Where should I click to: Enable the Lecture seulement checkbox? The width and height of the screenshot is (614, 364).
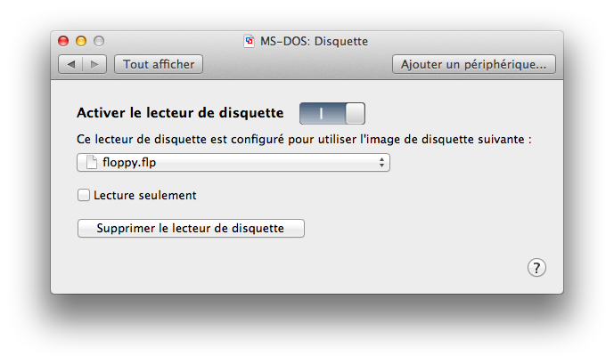click(84, 195)
